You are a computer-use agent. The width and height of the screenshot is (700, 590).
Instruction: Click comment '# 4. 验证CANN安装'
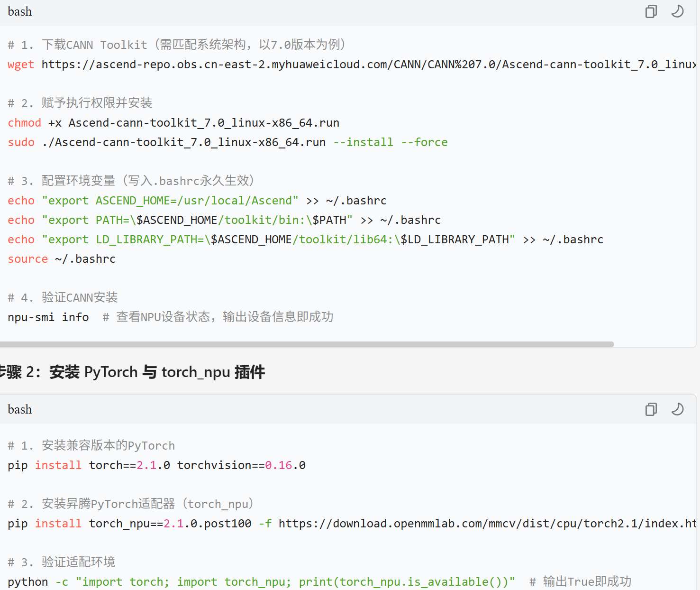[x=63, y=297]
